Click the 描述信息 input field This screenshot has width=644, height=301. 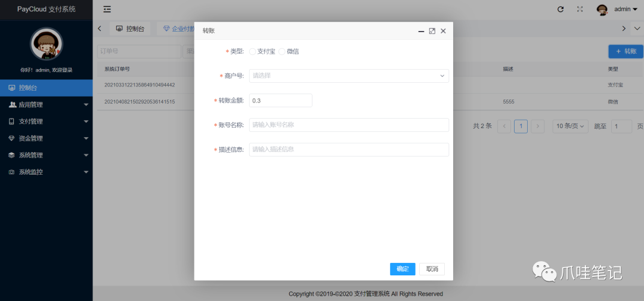click(x=349, y=150)
